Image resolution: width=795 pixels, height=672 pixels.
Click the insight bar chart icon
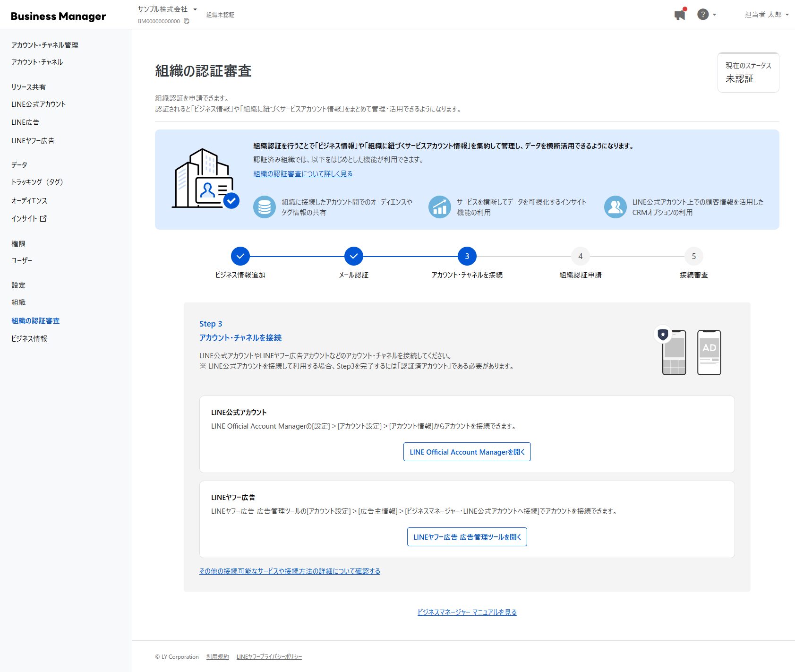pos(440,207)
